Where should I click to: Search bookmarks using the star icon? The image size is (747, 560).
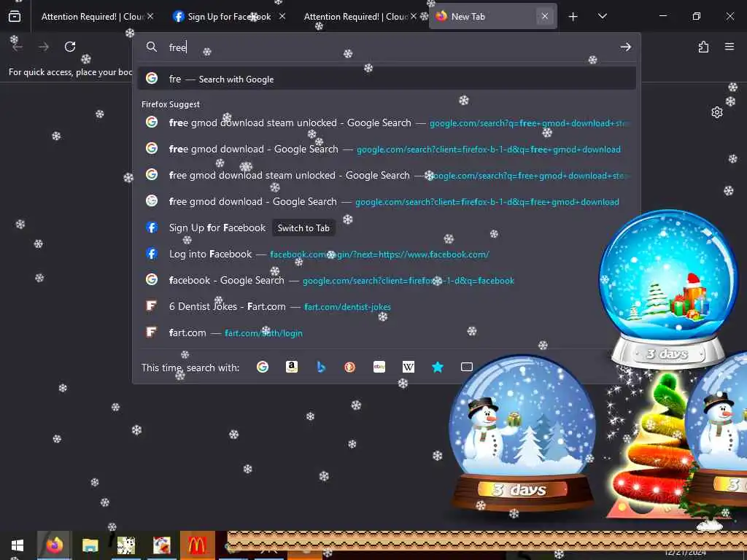pyautogui.click(x=438, y=367)
